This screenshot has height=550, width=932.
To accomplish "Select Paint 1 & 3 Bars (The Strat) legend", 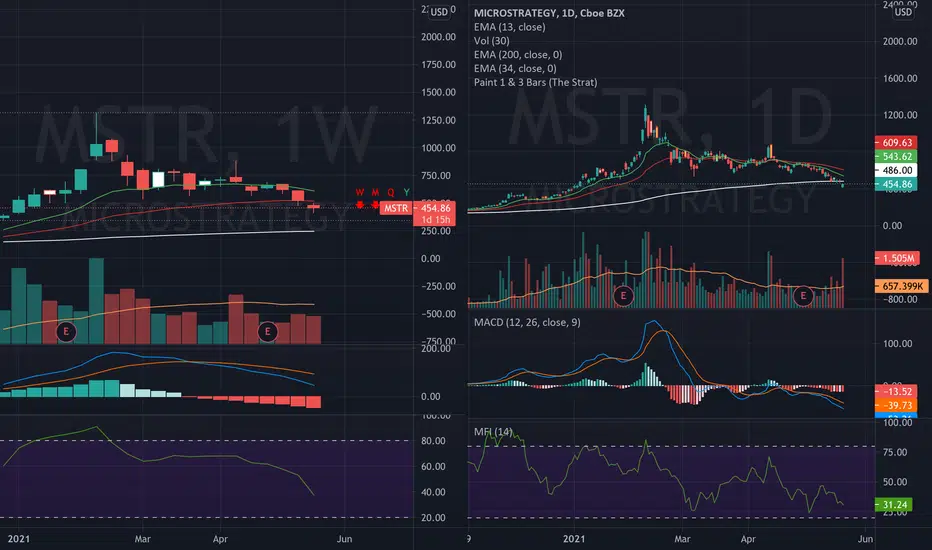I will (536, 82).
